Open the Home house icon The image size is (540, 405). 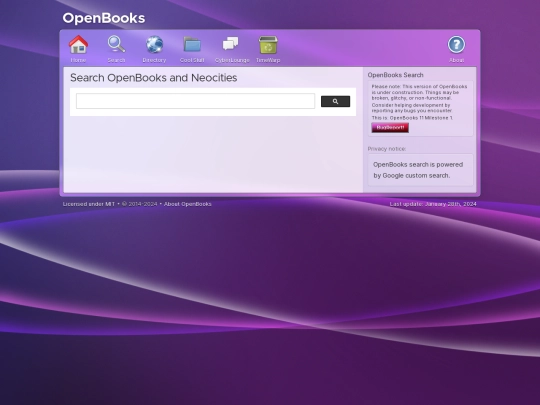click(x=79, y=44)
